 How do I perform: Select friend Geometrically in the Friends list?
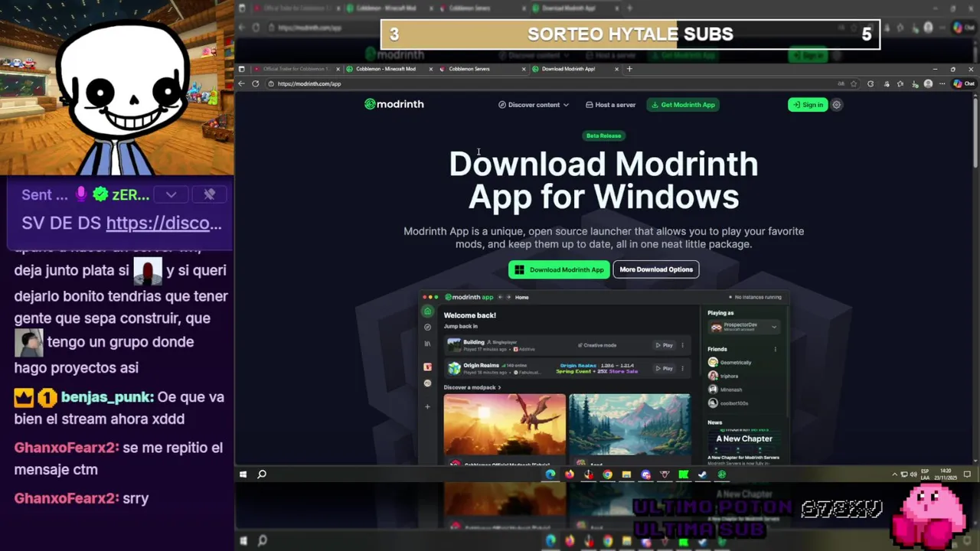tap(730, 363)
